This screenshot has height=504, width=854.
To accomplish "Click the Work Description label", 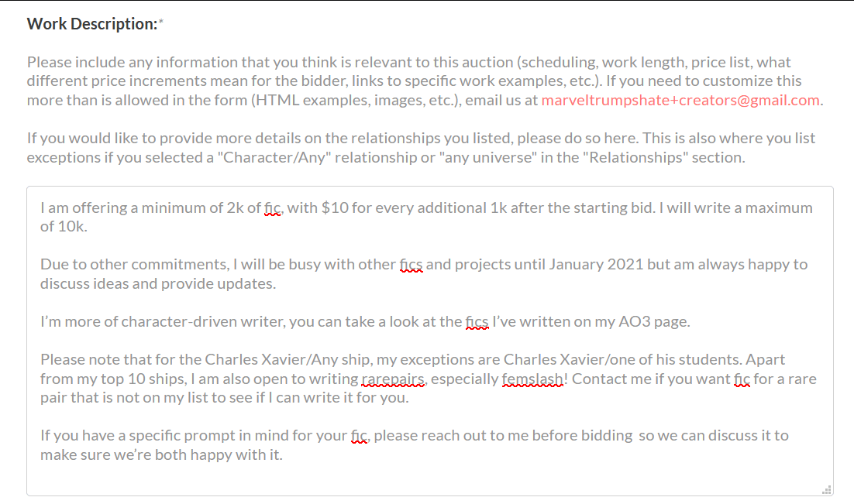I will [92, 24].
